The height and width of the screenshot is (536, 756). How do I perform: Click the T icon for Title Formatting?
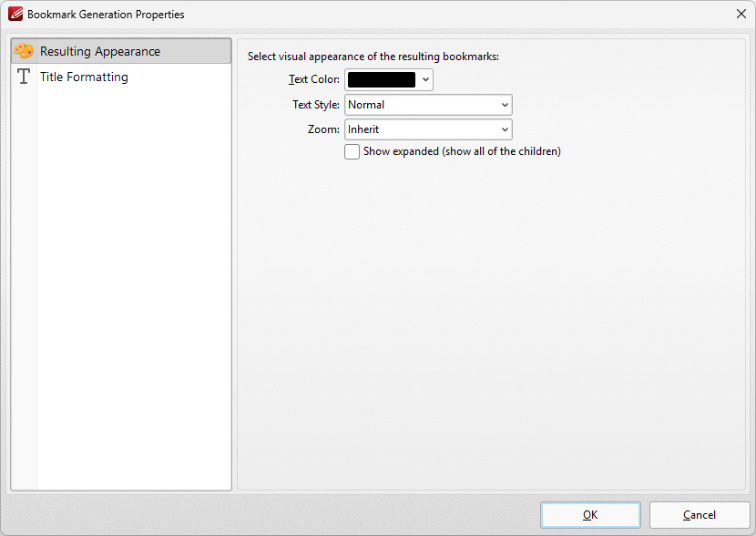(x=24, y=77)
